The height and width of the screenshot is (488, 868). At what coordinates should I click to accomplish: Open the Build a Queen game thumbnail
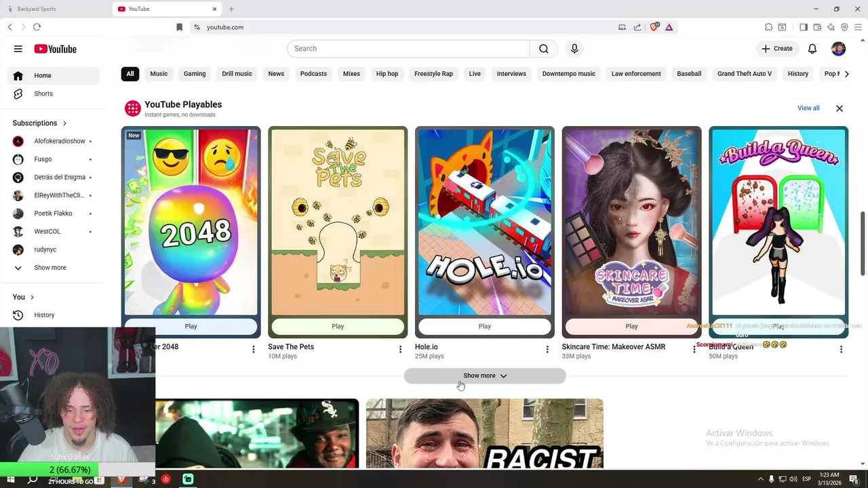pyautogui.click(x=778, y=222)
